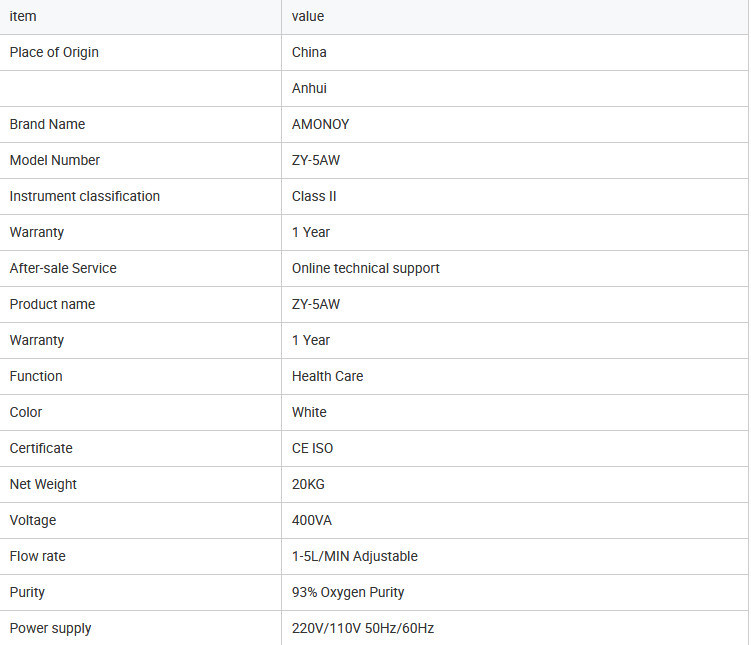Image resolution: width=751 pixels, height=645 pixels.
Task: Click the "CE ISO" certificate value
Action: point(312,448)
